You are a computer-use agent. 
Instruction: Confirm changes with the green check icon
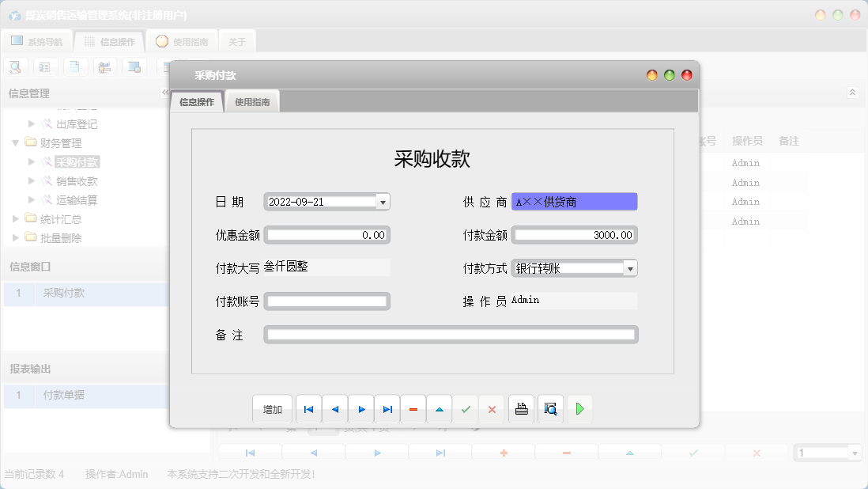466,409
